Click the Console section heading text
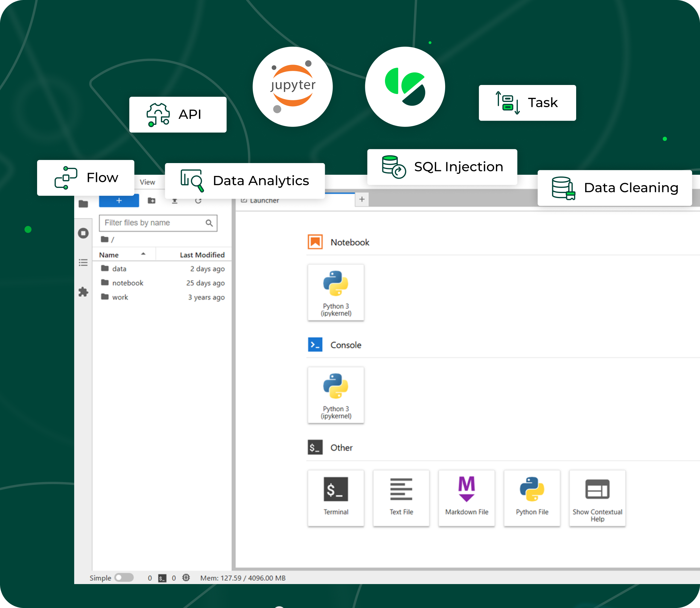 tap(346, 345)
